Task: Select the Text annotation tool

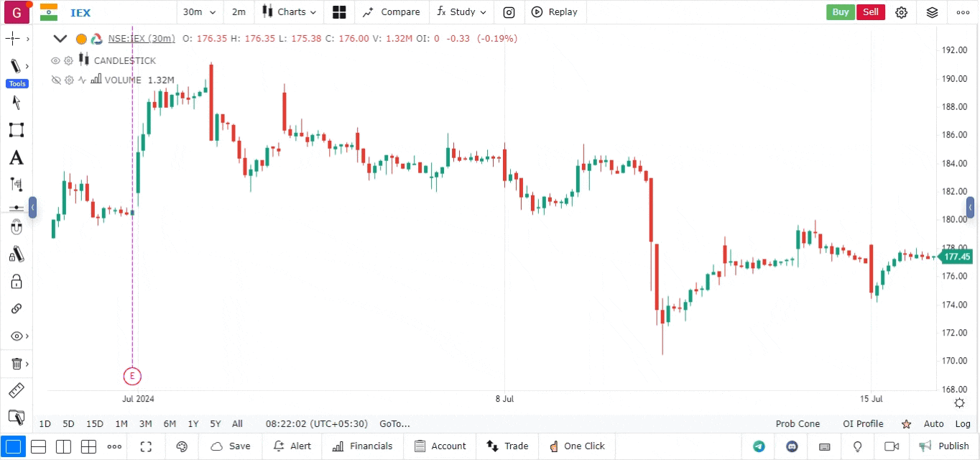Action: 16,158
